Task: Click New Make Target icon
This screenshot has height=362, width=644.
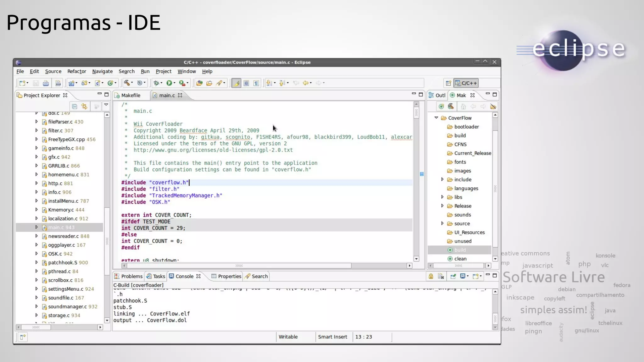Action: [441, 107]
